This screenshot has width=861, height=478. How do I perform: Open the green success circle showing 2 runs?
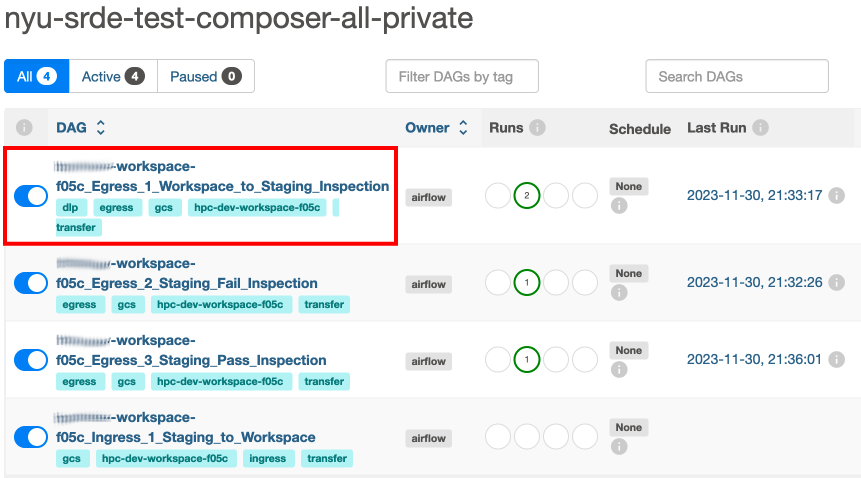point(527,195)
